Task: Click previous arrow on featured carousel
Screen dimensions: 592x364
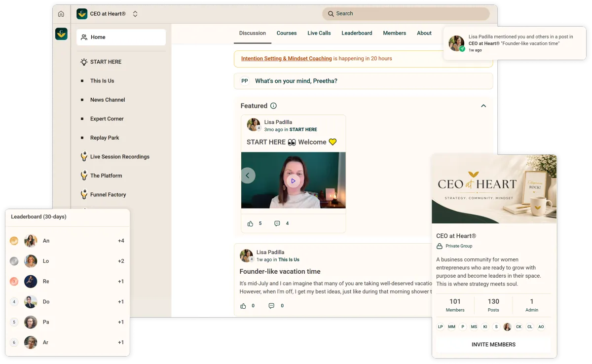Action: 248,175
